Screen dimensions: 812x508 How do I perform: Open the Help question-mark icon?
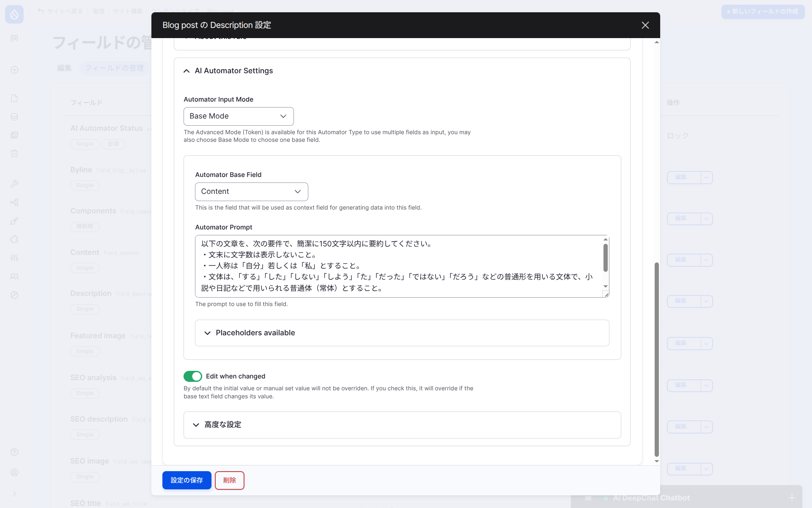14,452
